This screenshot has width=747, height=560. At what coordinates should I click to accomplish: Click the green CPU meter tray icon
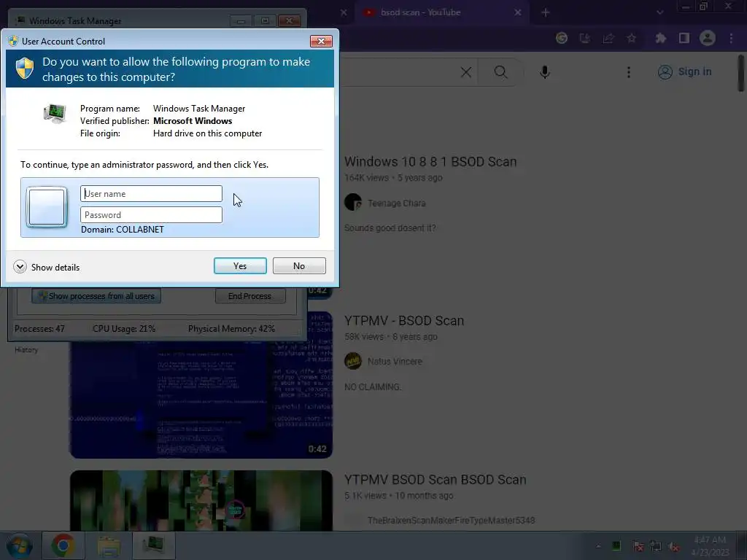coord(616,546)
